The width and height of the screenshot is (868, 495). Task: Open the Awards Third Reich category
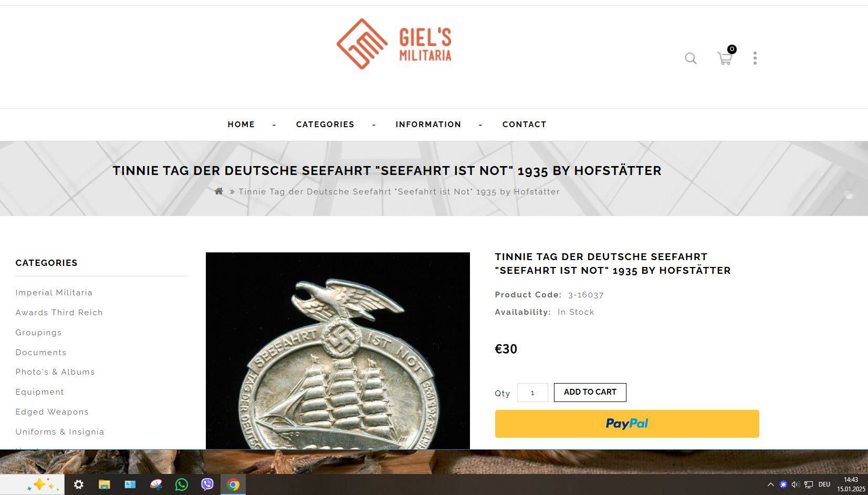pos(59,313)
